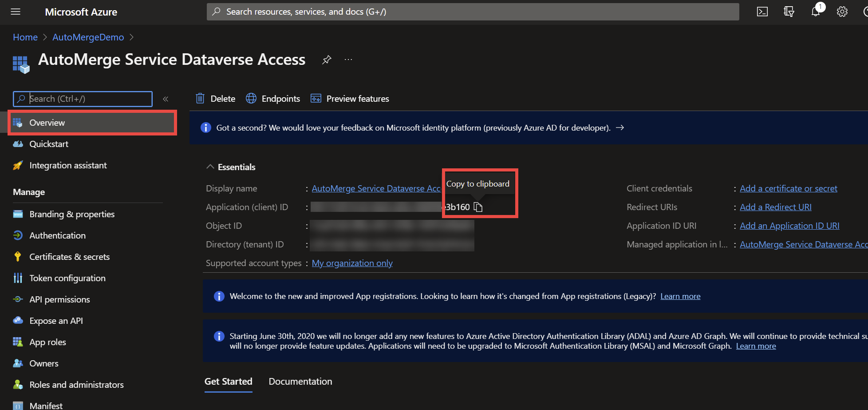868x410 pixels.
Task: Switch to the Get Started tab
Action: click(x=228, y=382)
